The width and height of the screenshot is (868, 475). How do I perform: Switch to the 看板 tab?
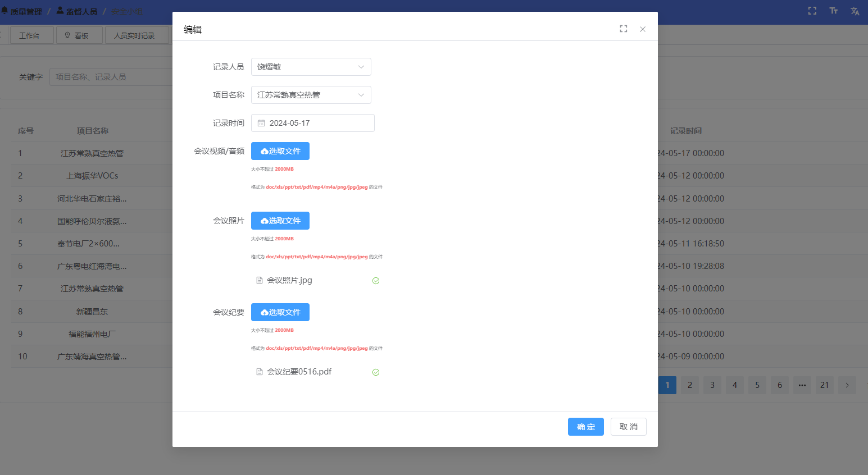(79, 35)
